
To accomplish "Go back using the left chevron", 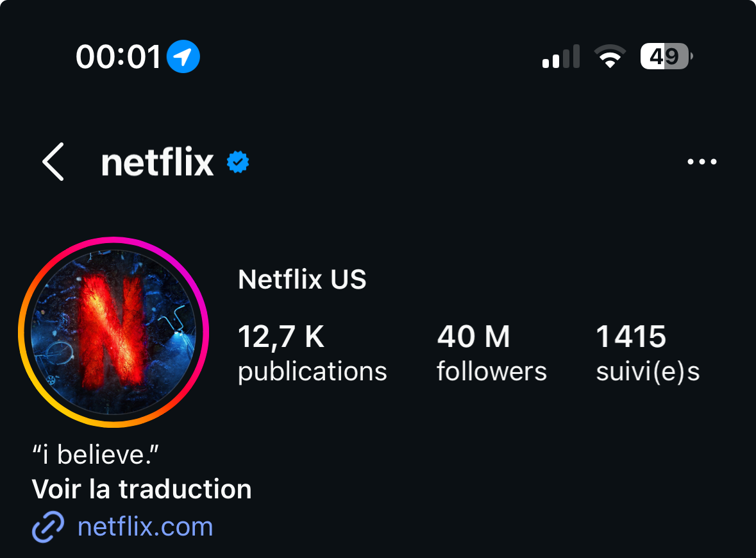I will pos(54,162).
